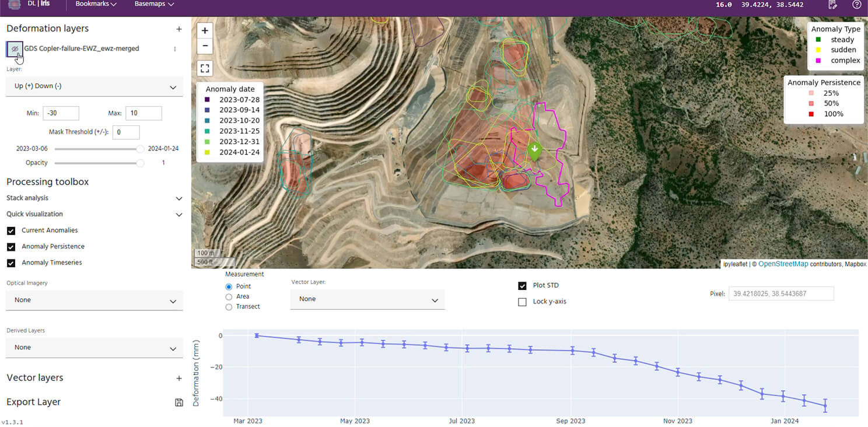Add a new deformation layer with the plus icon
This screenshot has width=868, height=427.
178,28
